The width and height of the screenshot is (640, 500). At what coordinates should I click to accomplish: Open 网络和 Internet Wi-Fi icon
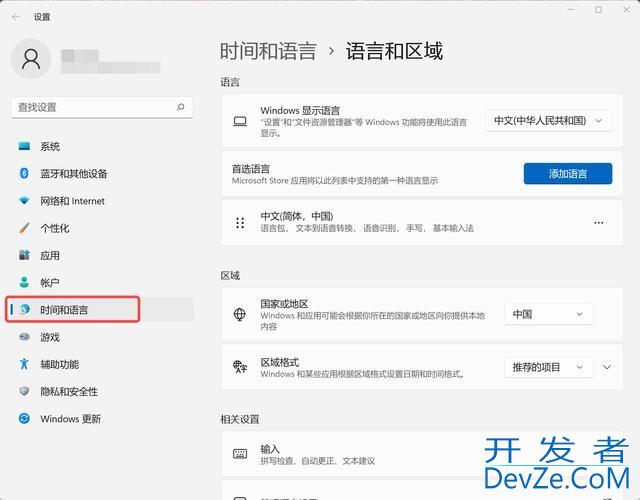click(x=24, y=201)
